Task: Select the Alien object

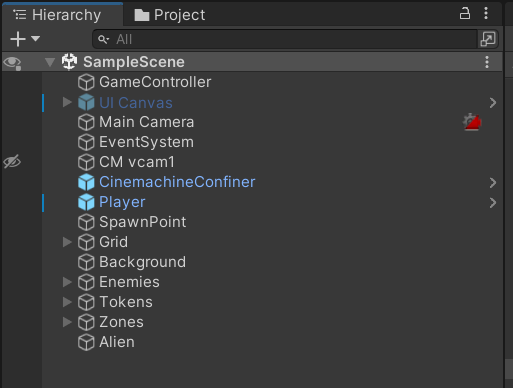Action: tap(117, 342)
